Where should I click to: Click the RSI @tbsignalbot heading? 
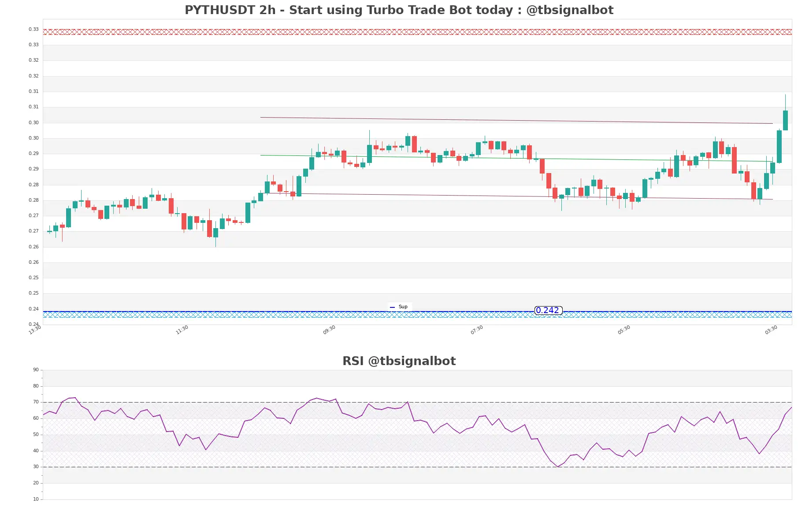click(x=399, y=361)
